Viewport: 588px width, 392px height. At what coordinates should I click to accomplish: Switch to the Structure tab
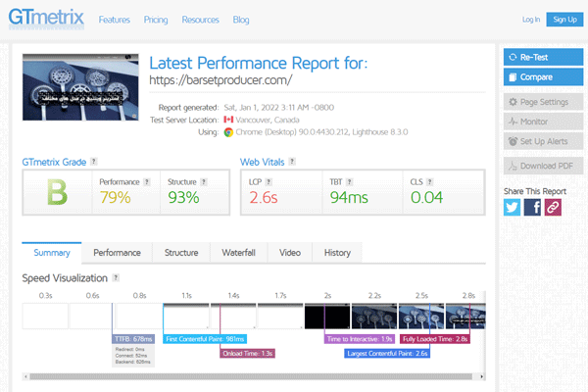point(180,253)
